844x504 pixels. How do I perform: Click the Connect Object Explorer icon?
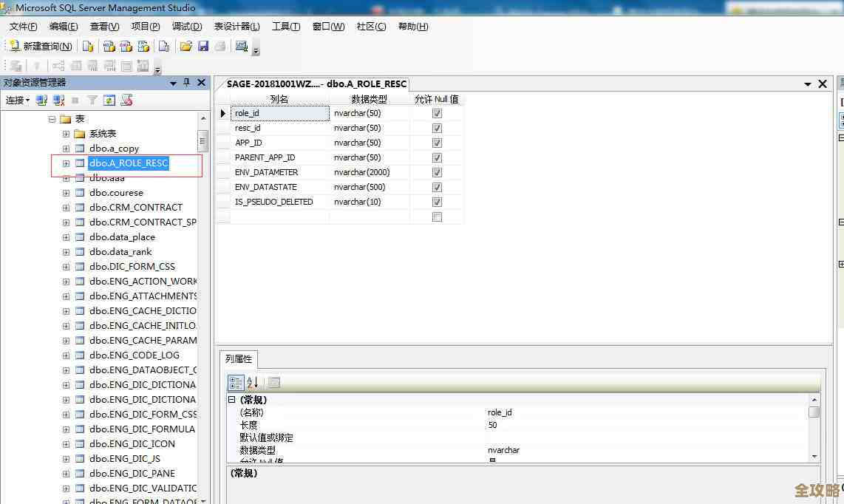point(42,100)
